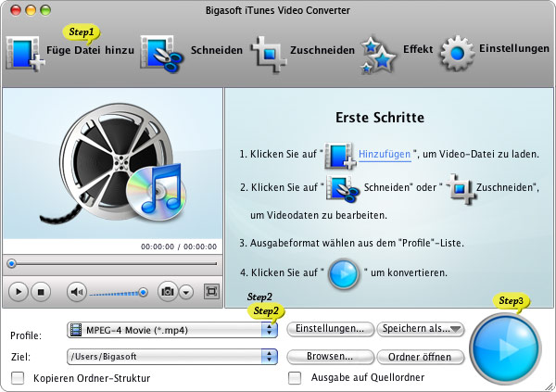
Task: Open the Ziel destination dropdown
Action: pos(172,357)
